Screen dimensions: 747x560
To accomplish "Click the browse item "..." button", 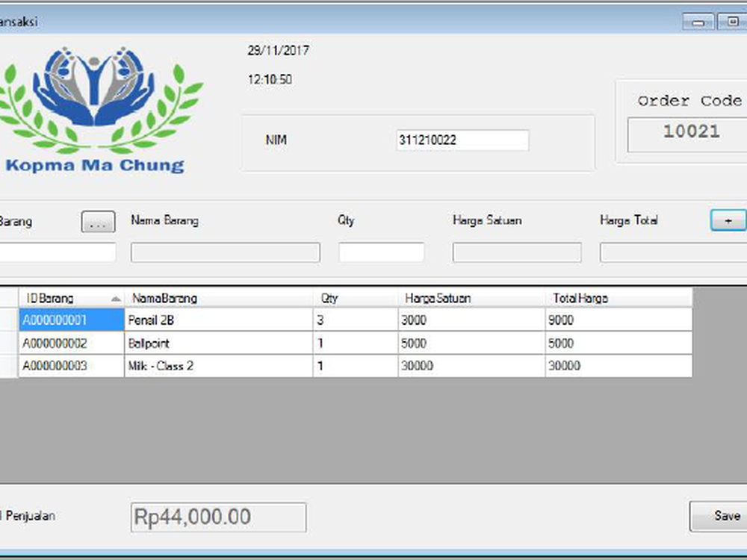I will (98, 222).
